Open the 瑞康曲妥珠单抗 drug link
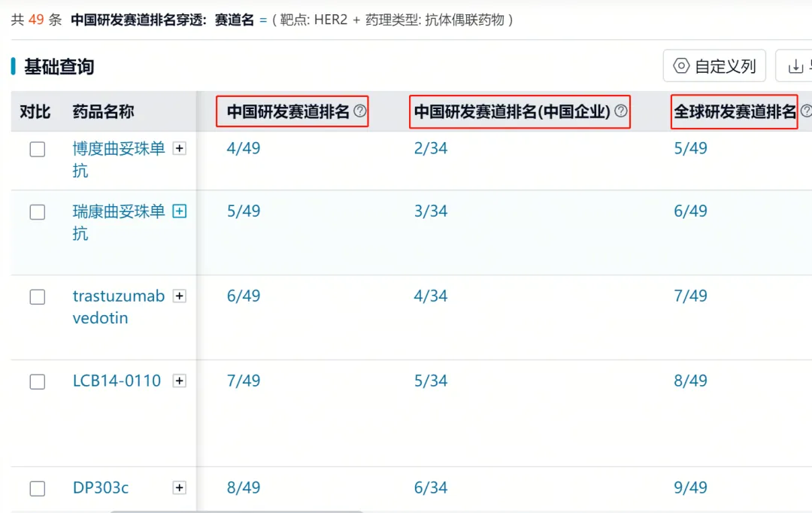This screenshot has height=513, width=812. (119, 223)
